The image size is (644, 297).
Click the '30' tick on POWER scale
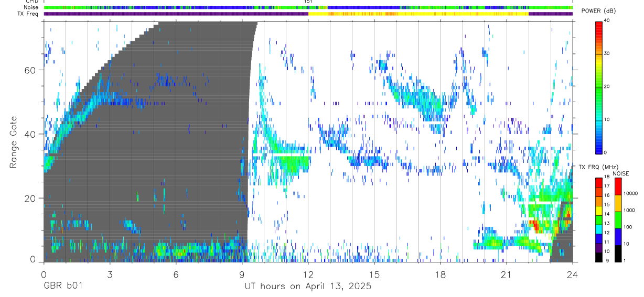pos(607,53)
